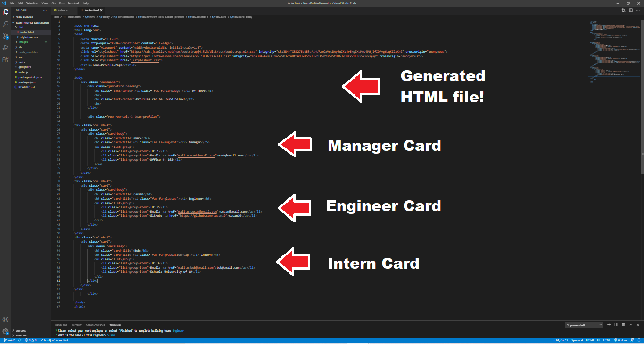
Task: Open Source Control in the Activity Bar
Action: pos(6,36)
